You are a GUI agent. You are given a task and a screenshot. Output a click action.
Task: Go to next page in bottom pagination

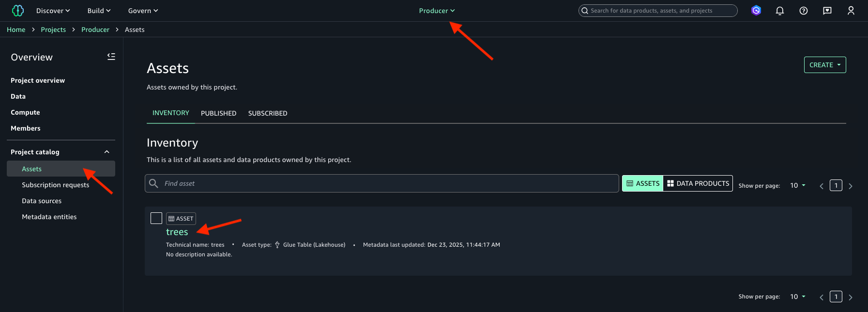(x=851, y=297)
